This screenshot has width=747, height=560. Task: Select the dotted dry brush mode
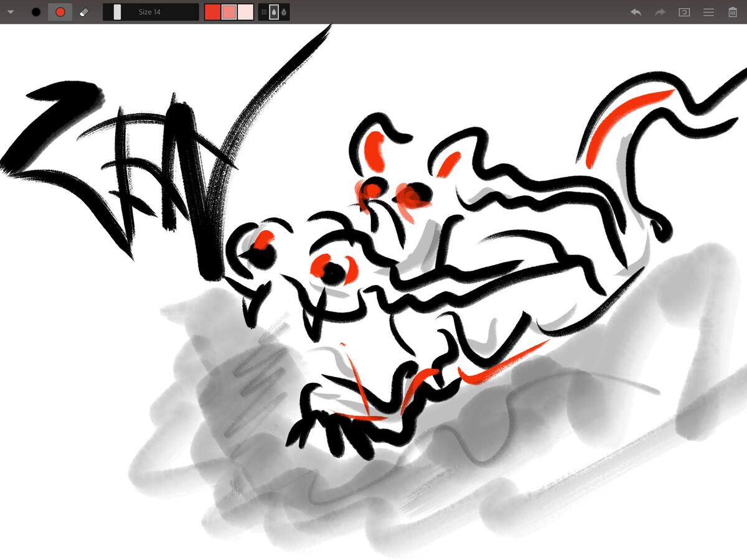pos(264,12)
